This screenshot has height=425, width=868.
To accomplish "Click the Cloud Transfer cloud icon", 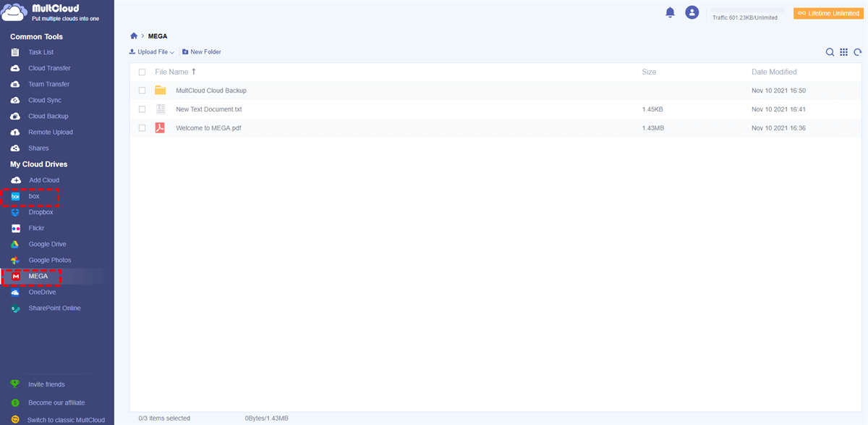I will 15,68.
